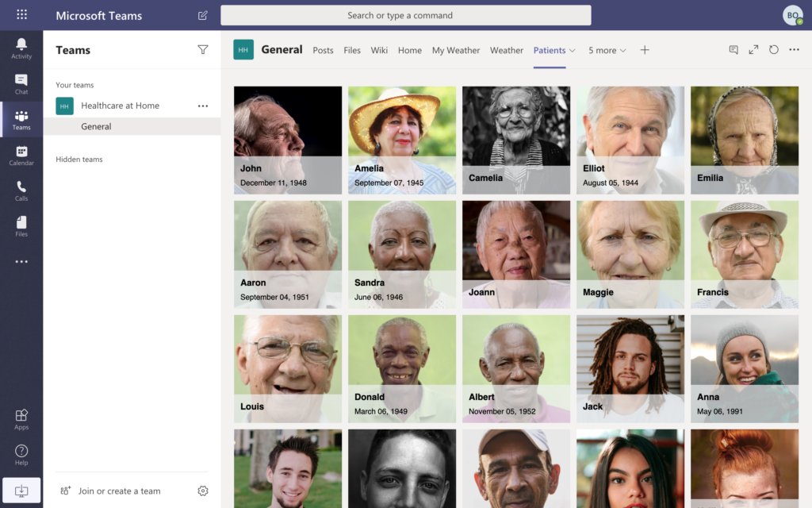
Task: Open more tab options ellipsis
Action: [x=794, y=50]
